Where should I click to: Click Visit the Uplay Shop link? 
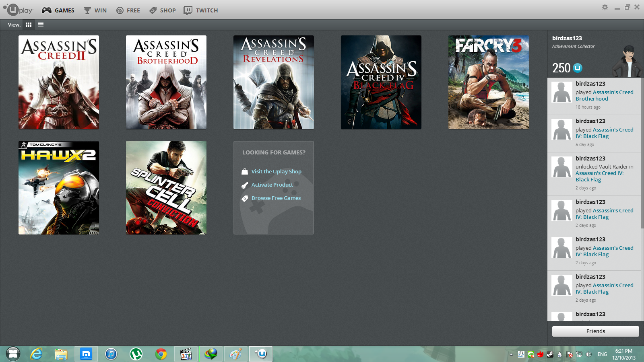coord(277,172)
